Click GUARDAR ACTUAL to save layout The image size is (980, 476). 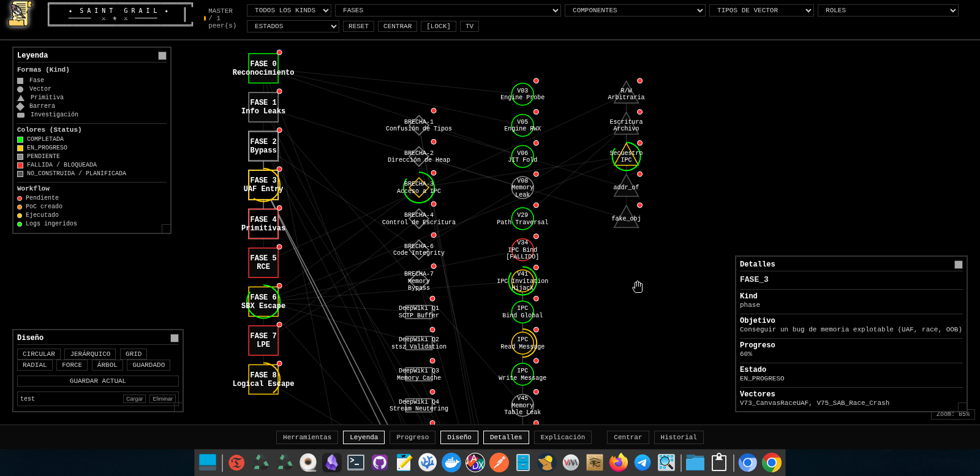click(98, 381)
